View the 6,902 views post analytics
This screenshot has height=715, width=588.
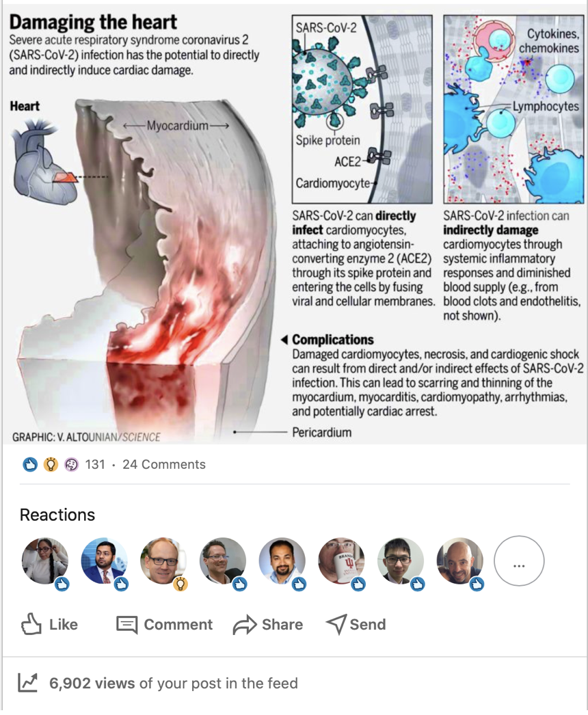click(174, 683)
